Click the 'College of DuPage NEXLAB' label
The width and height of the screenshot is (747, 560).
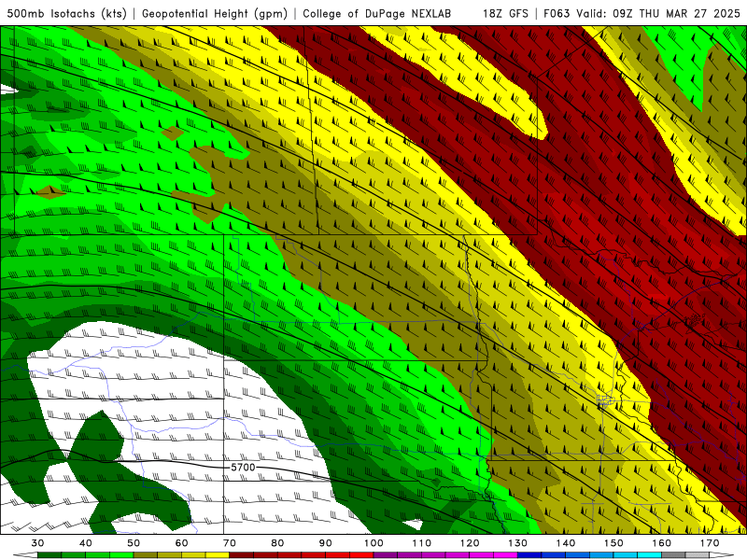(376, 14)
